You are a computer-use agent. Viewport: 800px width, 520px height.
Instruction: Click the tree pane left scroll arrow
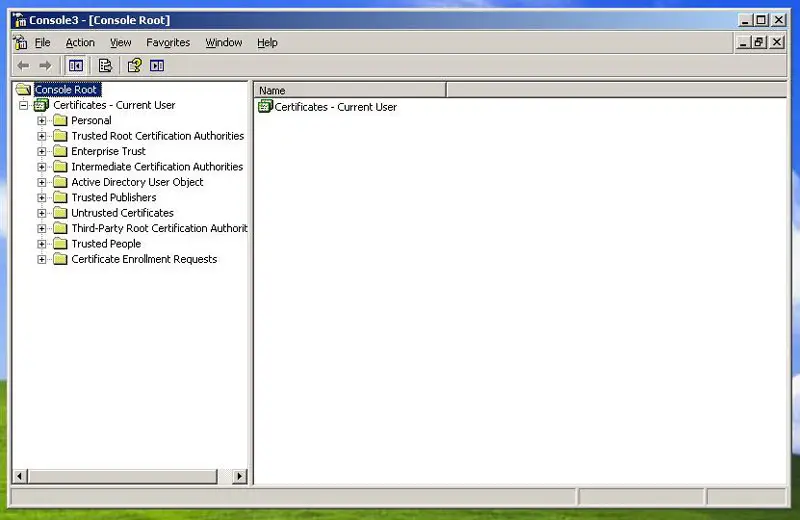(19, 477)
